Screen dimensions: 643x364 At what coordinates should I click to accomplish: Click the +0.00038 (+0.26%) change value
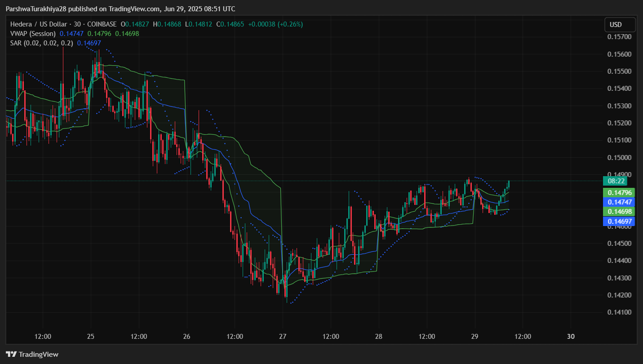(x=275, y=24)
